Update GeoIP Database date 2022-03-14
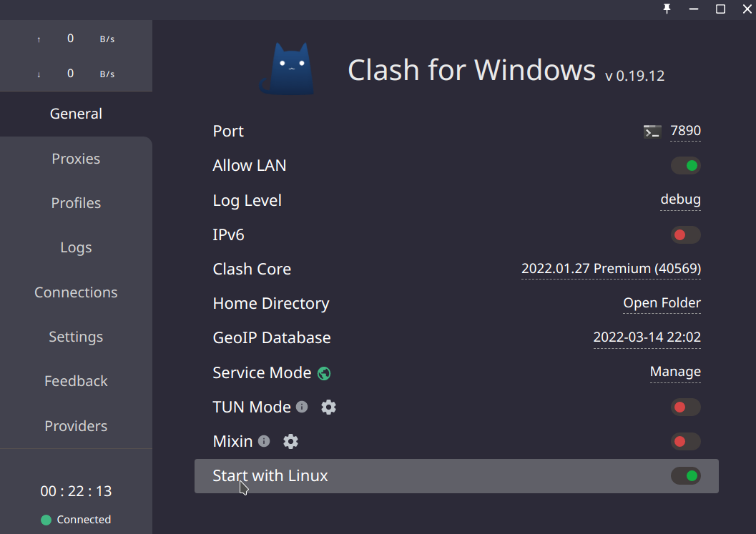 click(647, 337)
